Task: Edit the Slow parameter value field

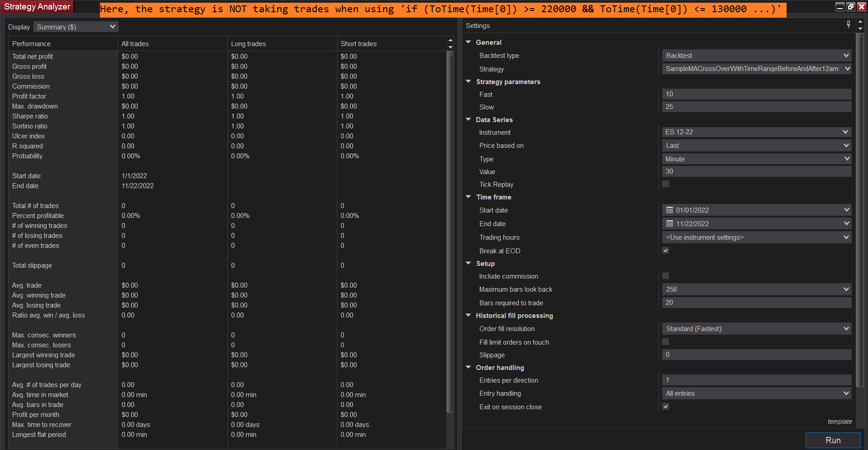Action: click(x=755, y=107)
